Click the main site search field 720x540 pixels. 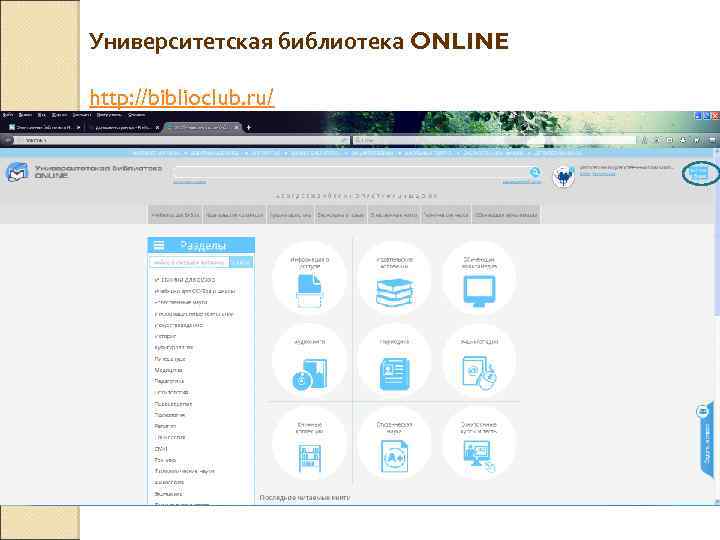(351, 172)
